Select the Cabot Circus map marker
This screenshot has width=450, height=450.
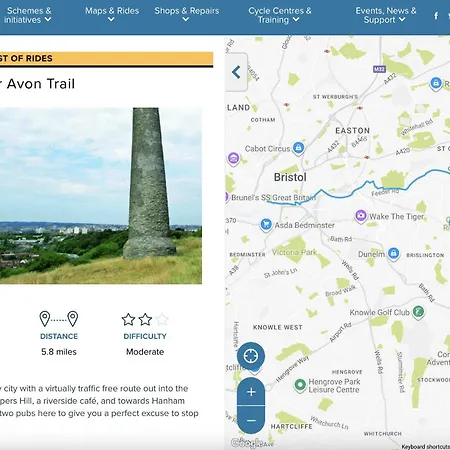[x=298, y=148]
